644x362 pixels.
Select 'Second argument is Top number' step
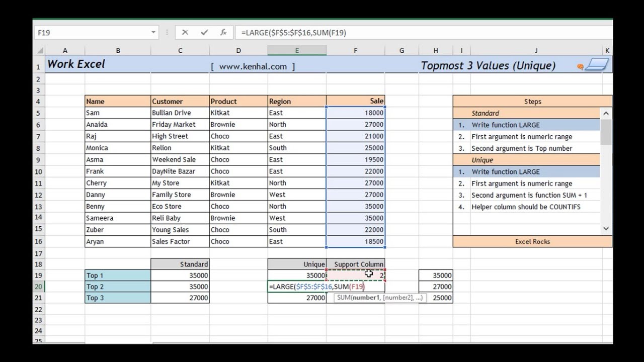click(x=522, y=148)
